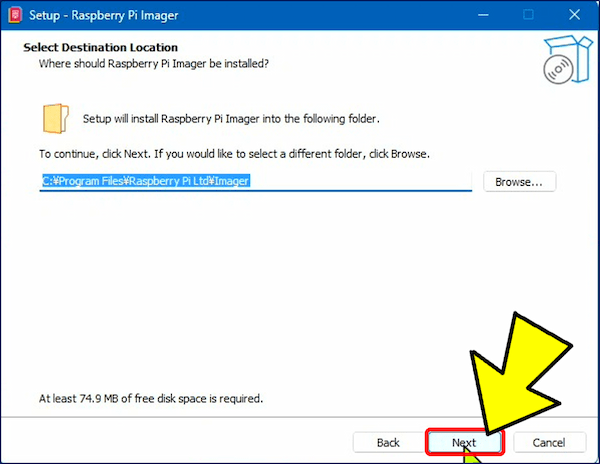Click the disabled maximize button

[528, 15]
